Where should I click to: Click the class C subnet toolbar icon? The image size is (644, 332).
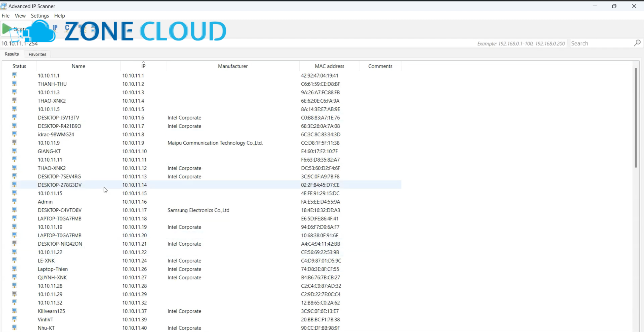pyautogui.click(x=67, y=28)
